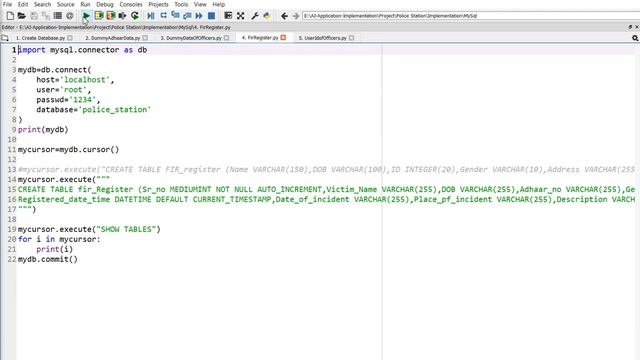Open the Help menu

tap(219, 4)
